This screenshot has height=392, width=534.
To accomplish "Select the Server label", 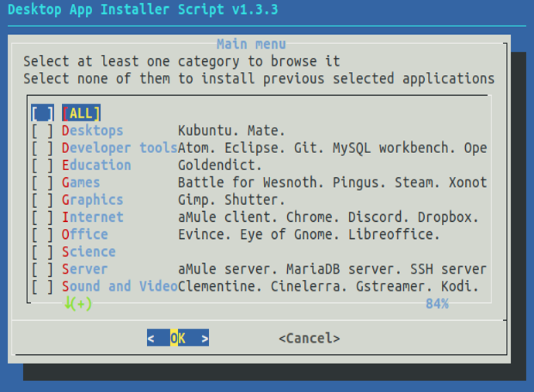I will click(x=85, y=269).
